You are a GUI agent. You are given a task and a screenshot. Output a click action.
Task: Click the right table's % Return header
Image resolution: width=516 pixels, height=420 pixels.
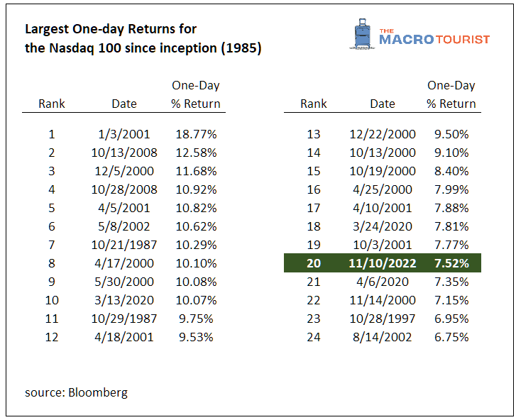coord(451,104)
